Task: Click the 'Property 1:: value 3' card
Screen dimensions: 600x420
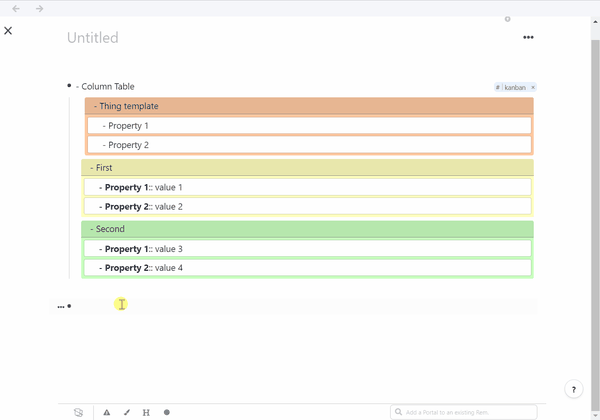Action: (307, 249)
